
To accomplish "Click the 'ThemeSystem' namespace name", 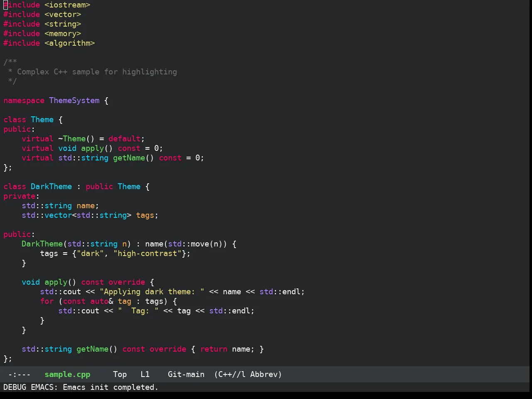I will (x=74, y=101).
